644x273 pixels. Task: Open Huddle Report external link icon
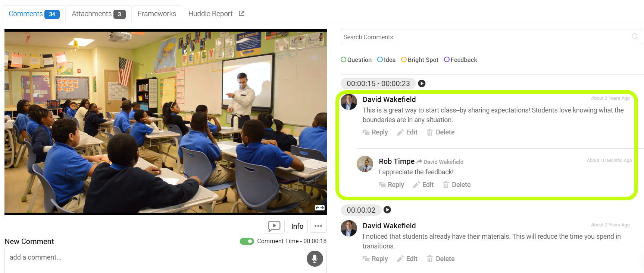[x=241, y=13]
